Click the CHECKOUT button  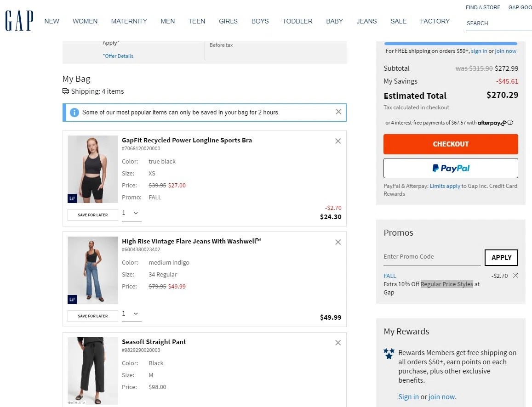point(451,144)
